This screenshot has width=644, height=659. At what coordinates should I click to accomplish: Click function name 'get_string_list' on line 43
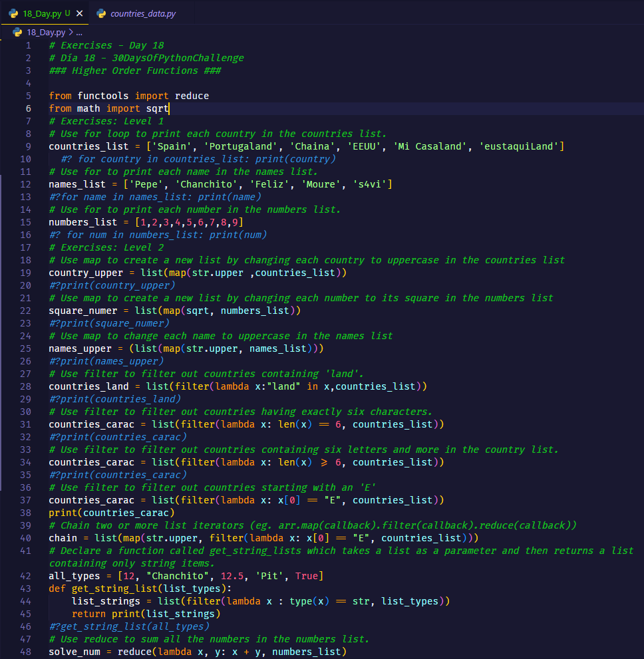point(114,589)
